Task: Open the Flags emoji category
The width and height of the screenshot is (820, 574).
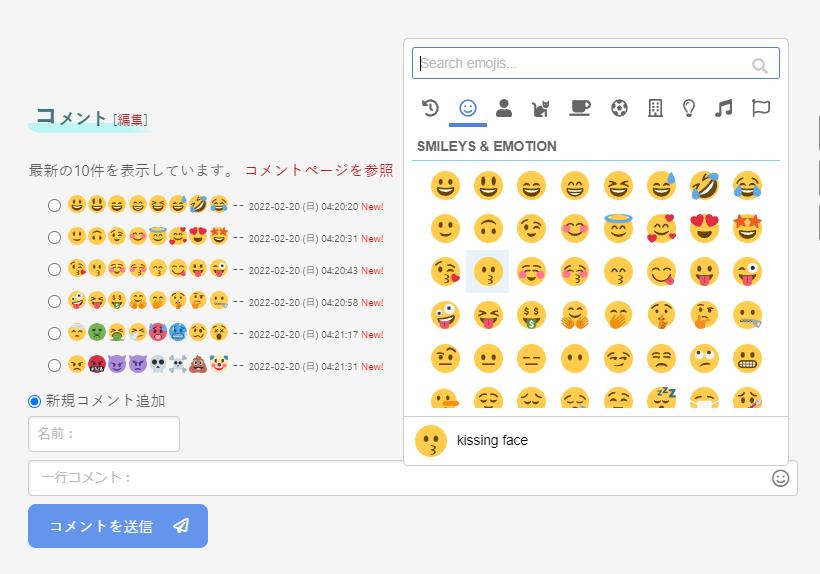Action: [x=761, y=108]
